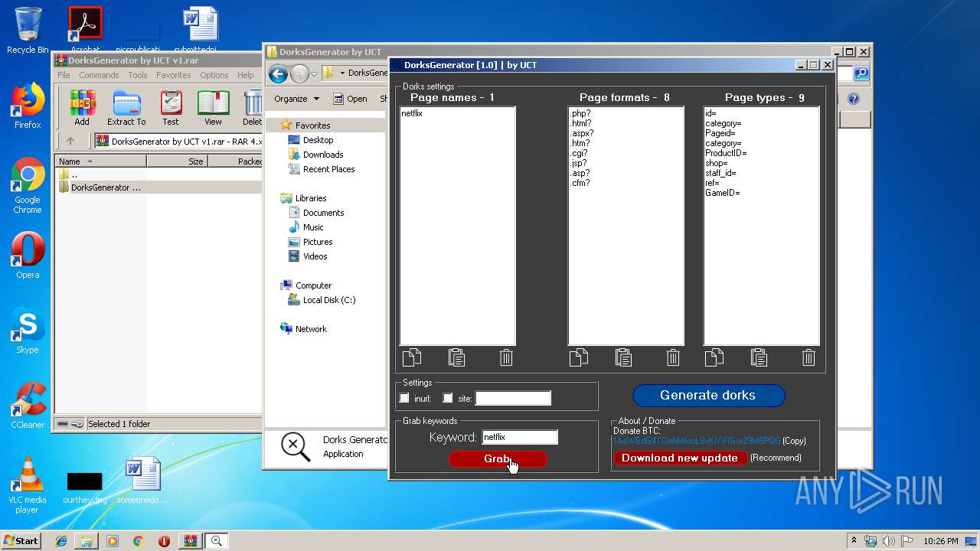This screenshot has height=551, width=980.
Task: Click WinRAR Add toolbar icon
Action: click(x=82, y=107)
